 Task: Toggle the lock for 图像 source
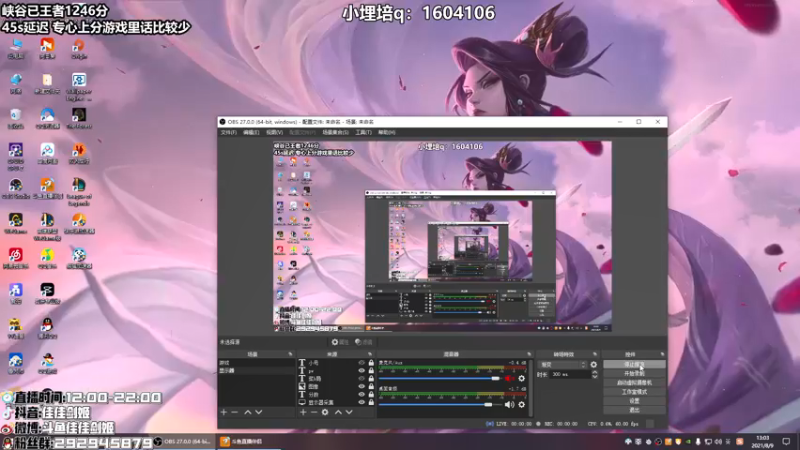tap(371, 387)
